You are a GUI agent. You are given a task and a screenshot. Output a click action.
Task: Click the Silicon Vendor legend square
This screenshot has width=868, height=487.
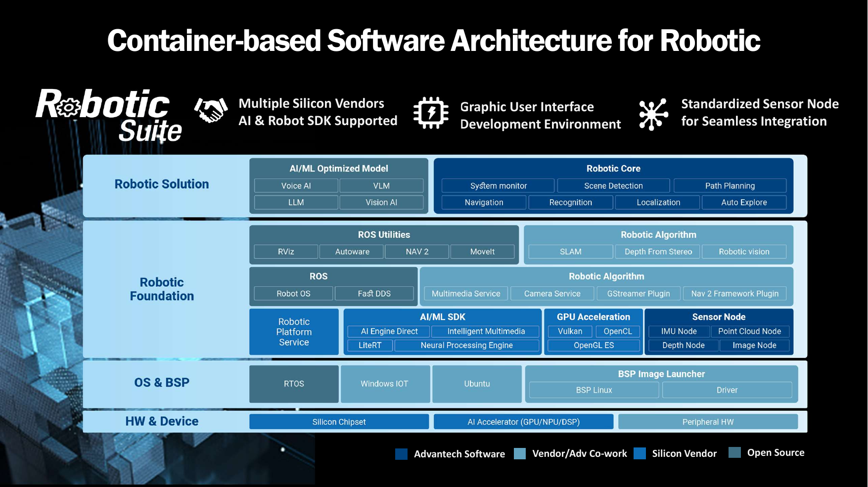(640, 453)
